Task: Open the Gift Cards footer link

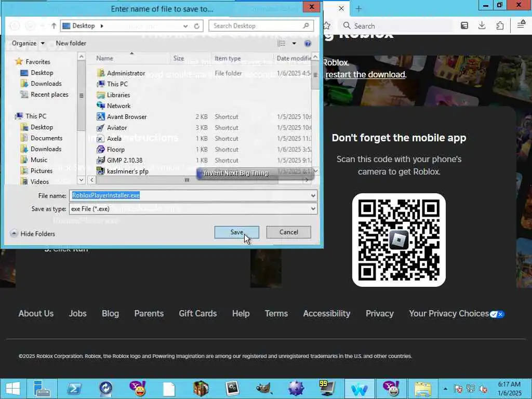Action: coord(198,313)
